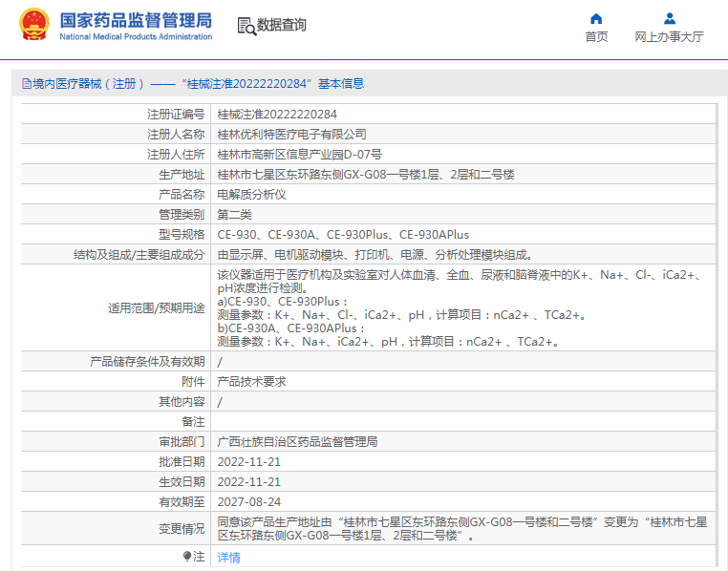Click the 数据查询 magnifier document icon
This screenshot has height=571, width=728.
coord(246,26)
